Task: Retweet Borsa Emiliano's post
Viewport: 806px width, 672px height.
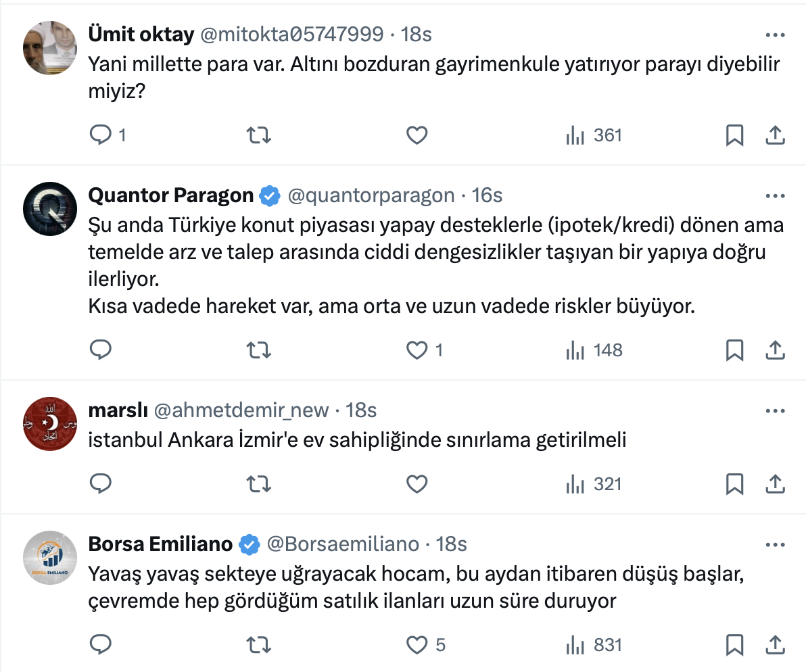Action: [259, 645]
